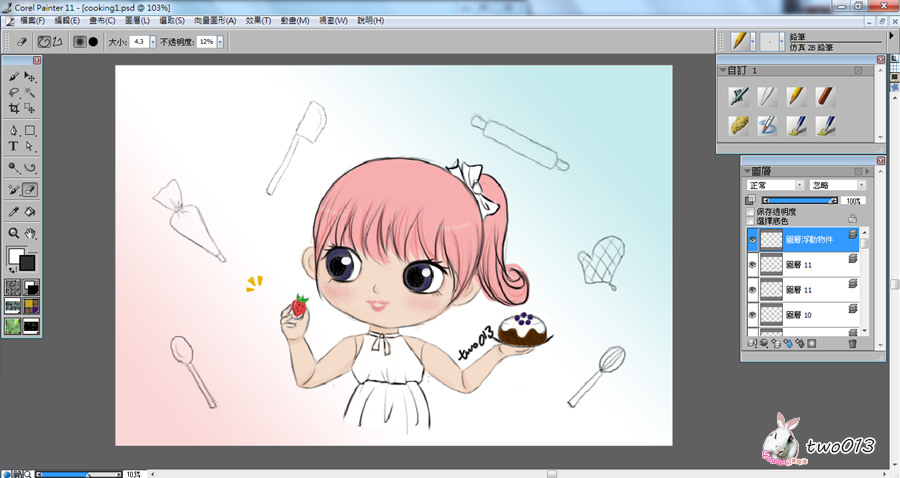900x478 pixels.
Task: Choose the first brush in the 自訂 custom palette
Action: (739, 96)
